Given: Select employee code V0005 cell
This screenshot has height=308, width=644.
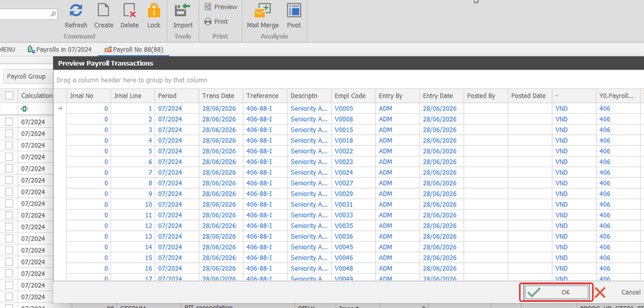Looking at the screenshot, I should click(353, 108).
